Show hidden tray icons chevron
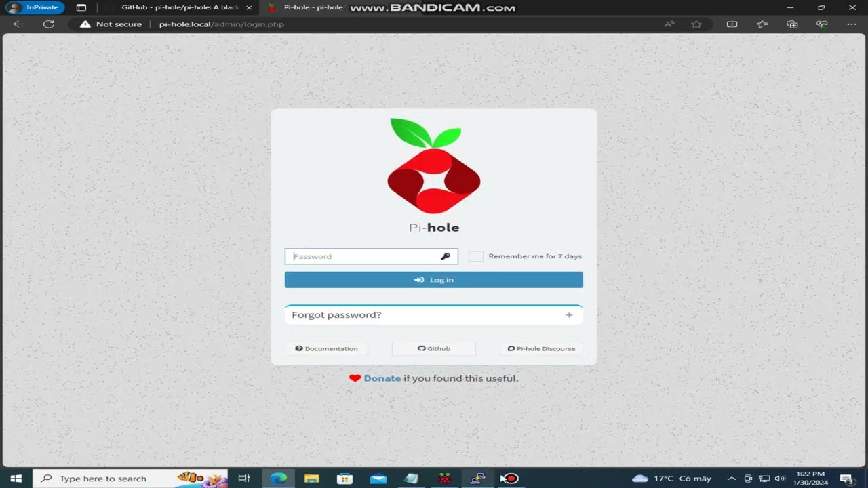 [732, 479]
